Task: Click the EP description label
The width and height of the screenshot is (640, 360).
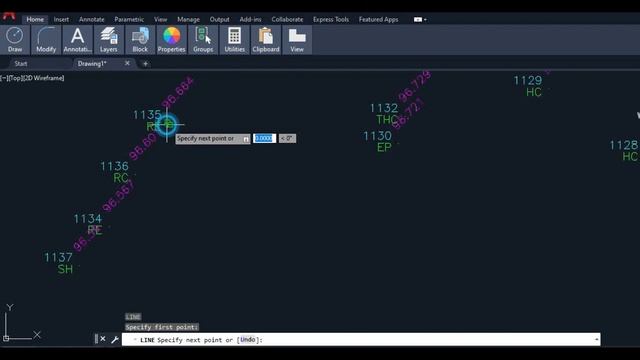Action: click(x=384, y=147)
